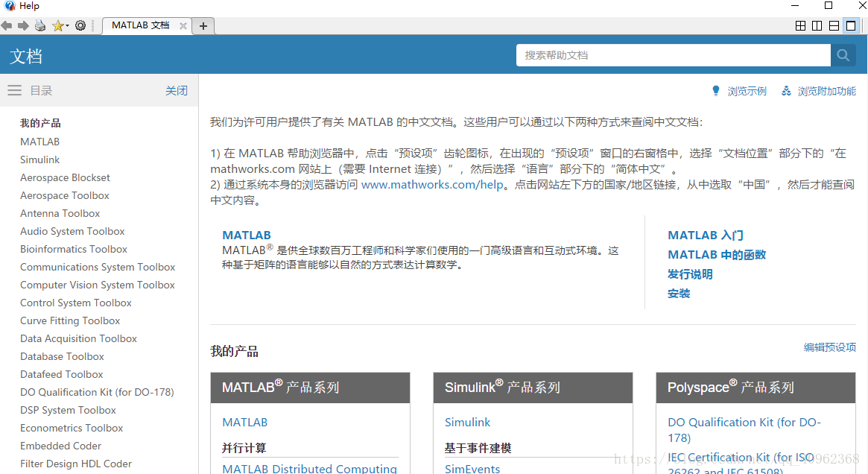Open a new tab with plus button
The height and width of the screenshot is (474, 868).
click(203, 26)
